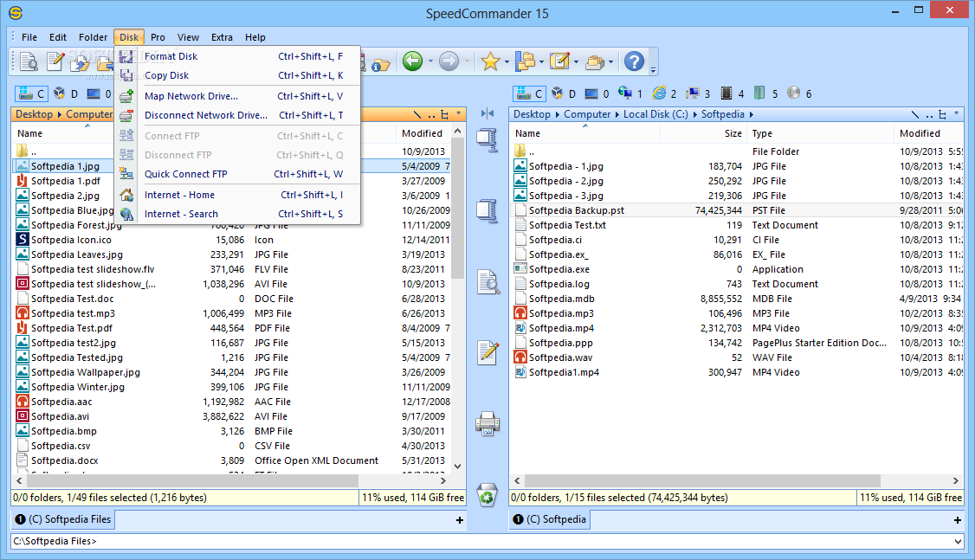Select file Softpedia Wallpaper.jpg
975x560 pixels.
(x=85, y=372)
